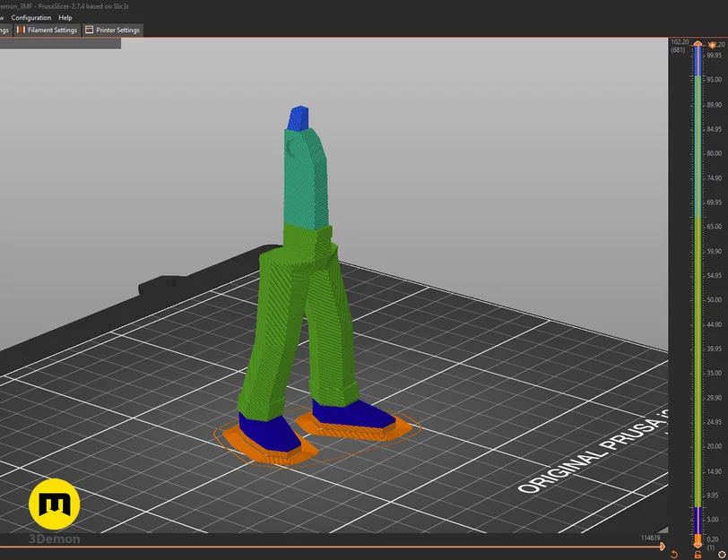
Task: Switch to the Printer Settings tab
Action: pyautogui.click(x=114, y=30)
